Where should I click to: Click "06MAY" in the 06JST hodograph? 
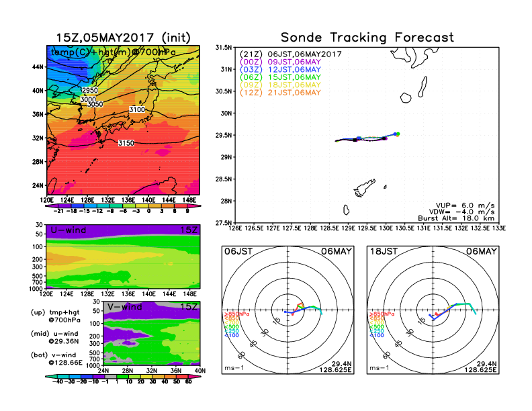337,252
